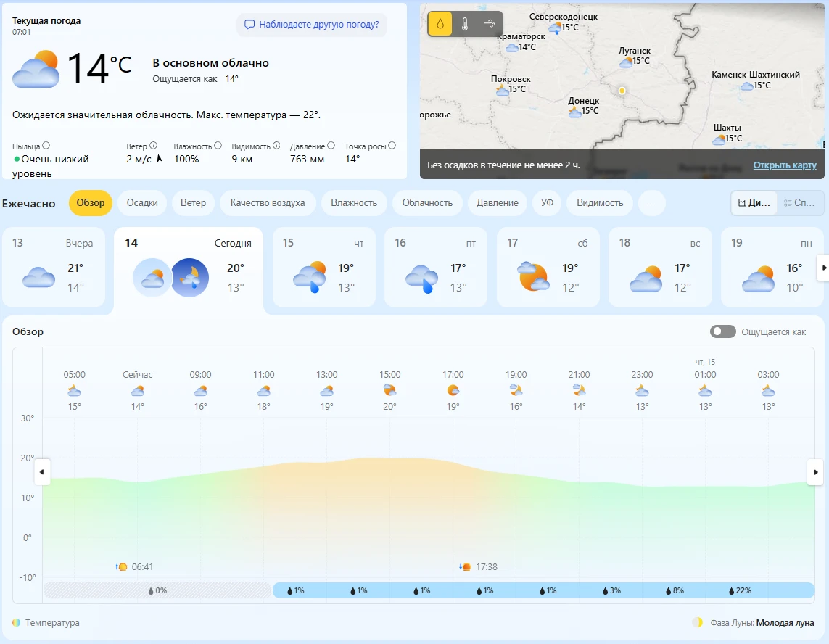
Task: Open the 'Видимость' tab
Action: [600, 203]
